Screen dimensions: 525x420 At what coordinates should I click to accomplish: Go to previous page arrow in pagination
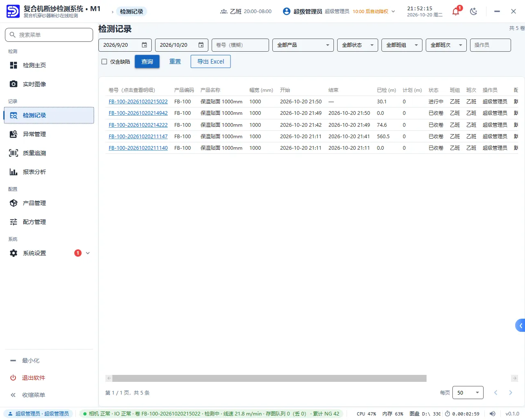495,393
